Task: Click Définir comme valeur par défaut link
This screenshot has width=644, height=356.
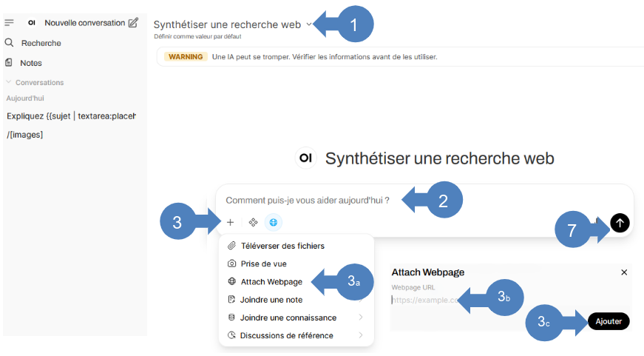Action: (x=197, y=36)
